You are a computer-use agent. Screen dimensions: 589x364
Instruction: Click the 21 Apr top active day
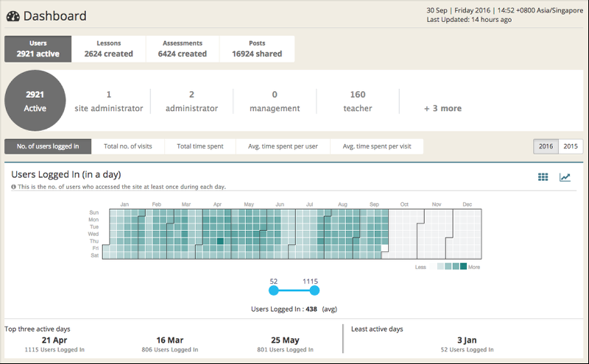[x=54, y=340]
